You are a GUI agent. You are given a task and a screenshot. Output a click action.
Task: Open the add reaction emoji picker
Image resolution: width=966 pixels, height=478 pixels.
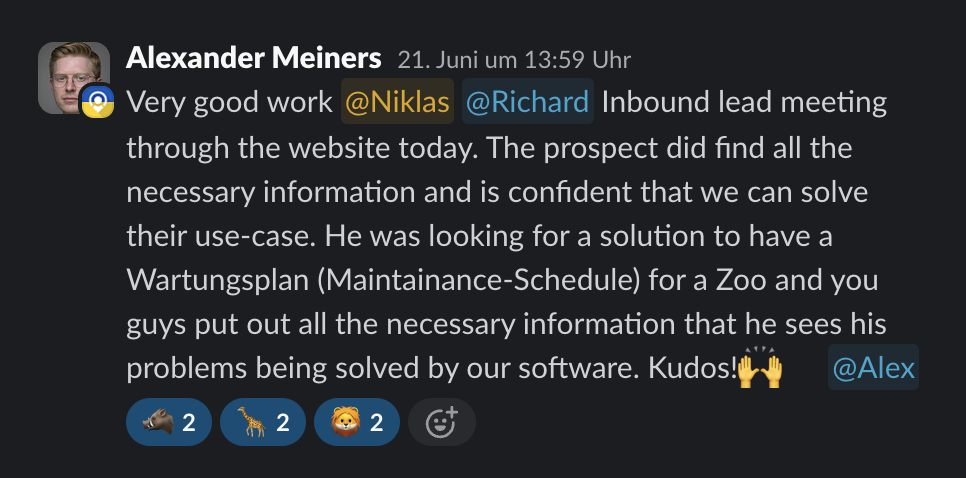441,423
